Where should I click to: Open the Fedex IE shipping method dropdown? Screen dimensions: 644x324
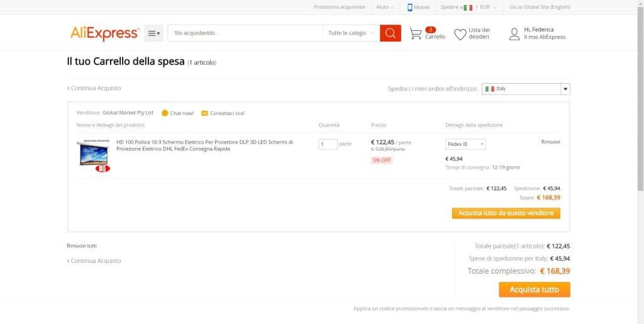[465, 144]
